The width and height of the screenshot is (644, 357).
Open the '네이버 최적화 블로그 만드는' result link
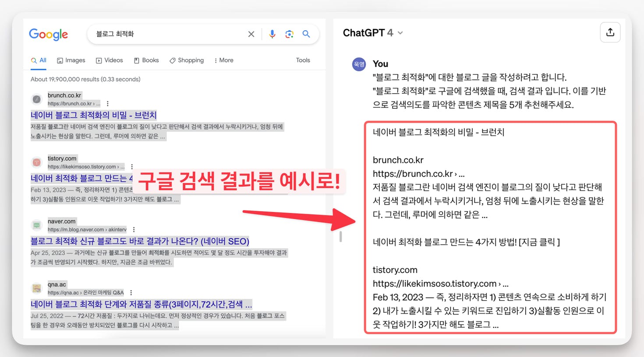point(82,178)
